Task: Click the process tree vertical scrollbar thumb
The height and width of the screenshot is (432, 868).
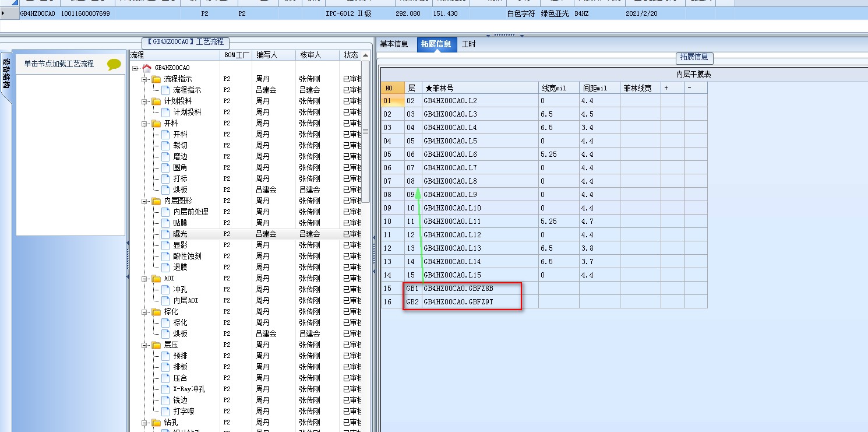Action: click(366, 131)
